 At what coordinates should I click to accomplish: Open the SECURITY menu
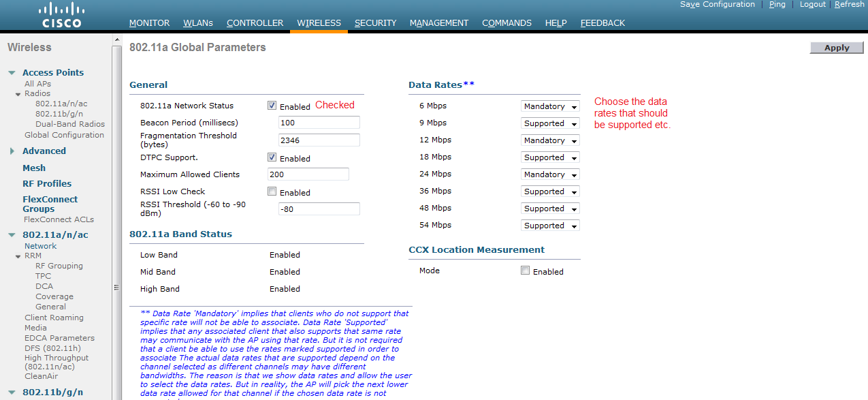pos(375,23)
